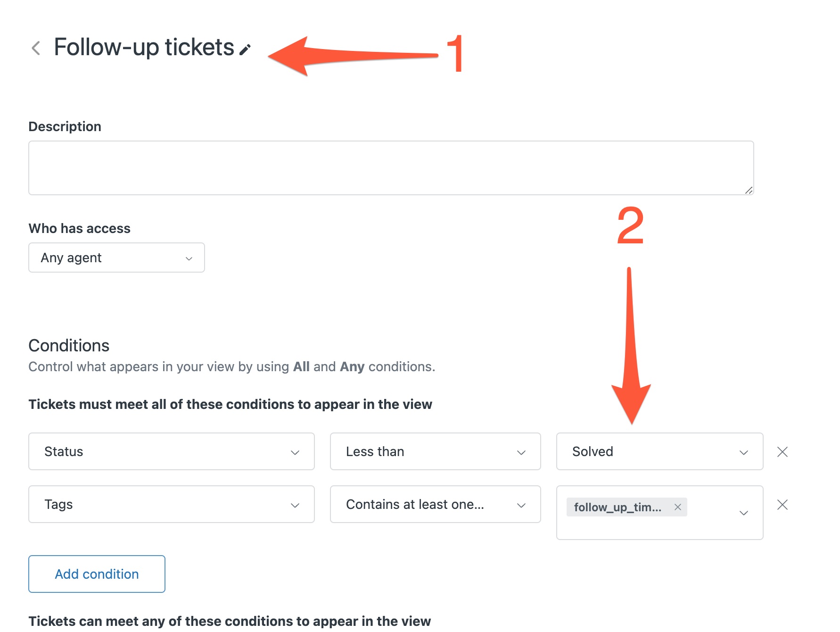Open the Contains at least one dropdown
This screenshot has width=840, height=632.
(436, 504)
